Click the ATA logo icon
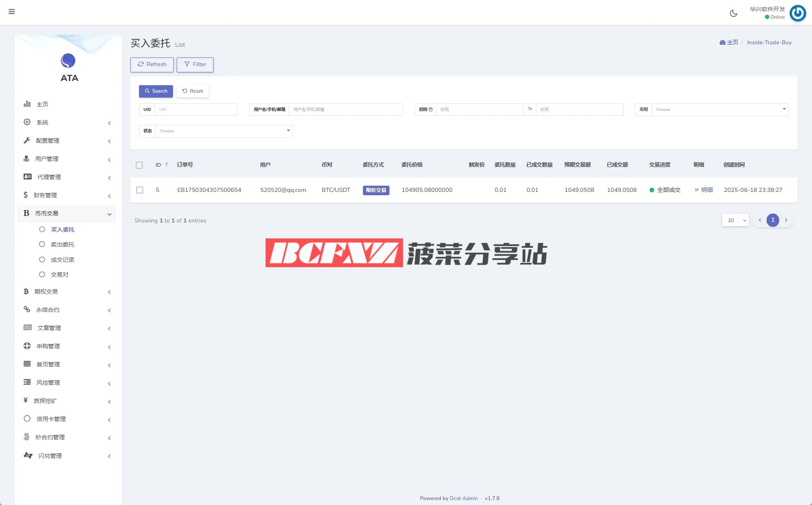Viewport: 812px width, 505px height. (x=68, y=61)
